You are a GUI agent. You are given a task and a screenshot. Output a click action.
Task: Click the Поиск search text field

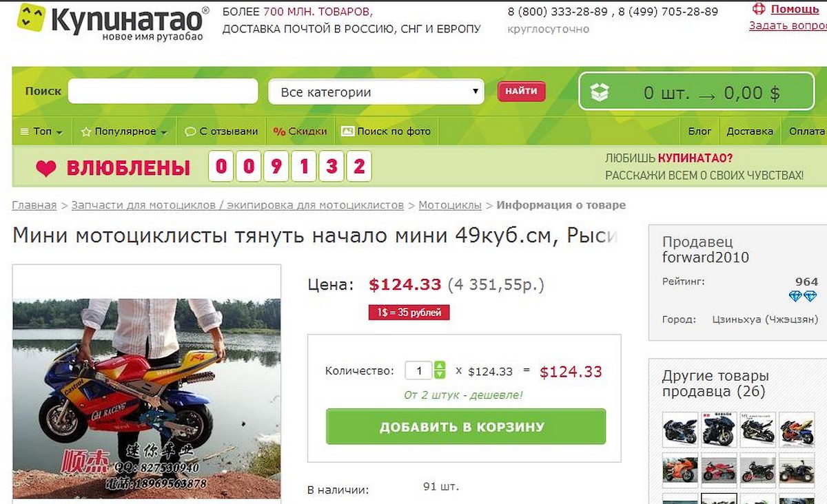point(163,92)
